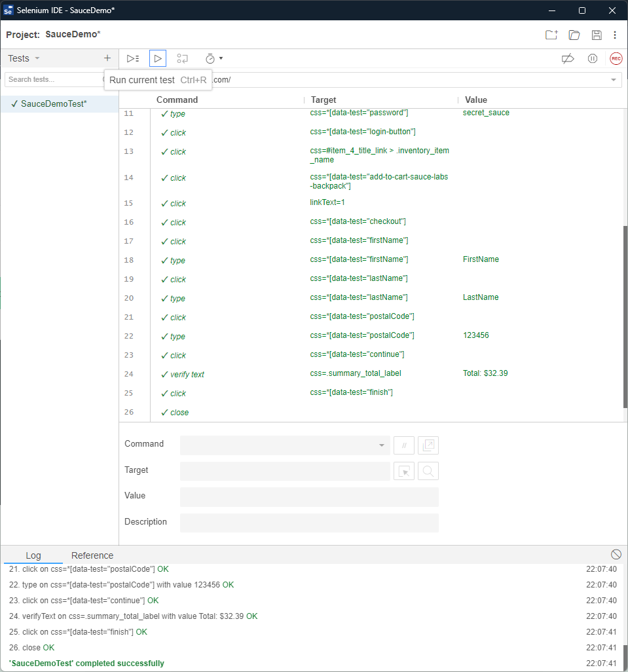The image size is (628, 672).
Task: Select row 16 click checkout command
Action: 371,222
